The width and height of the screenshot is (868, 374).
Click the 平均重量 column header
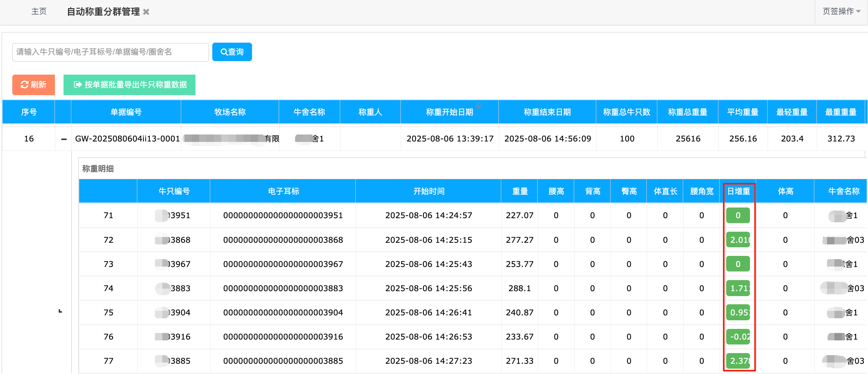coord(743,112)
